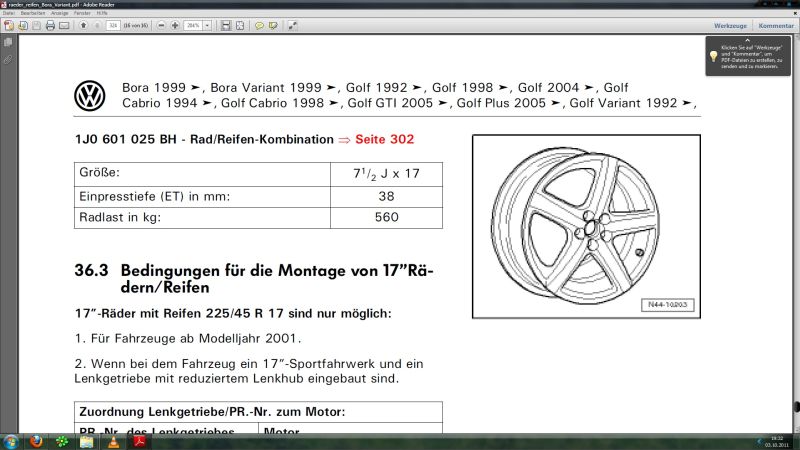Go to previous page with up arrow

click(x=83, y=25)
